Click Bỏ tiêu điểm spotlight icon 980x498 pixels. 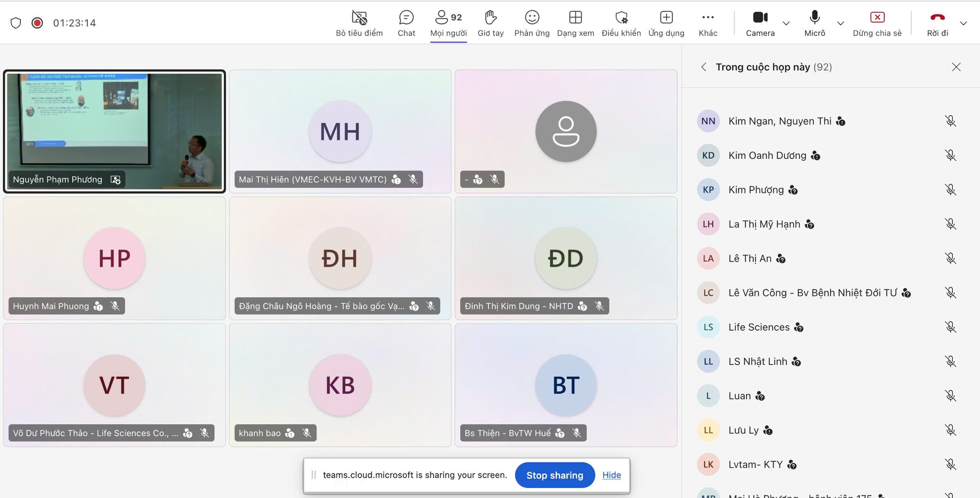(359, 18)
